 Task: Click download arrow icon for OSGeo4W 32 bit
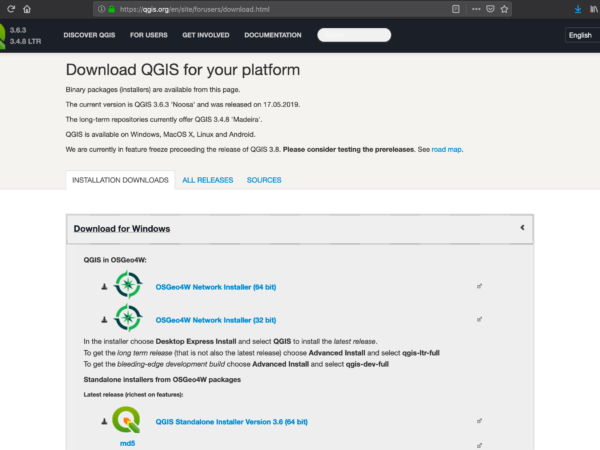coord(104,320)
